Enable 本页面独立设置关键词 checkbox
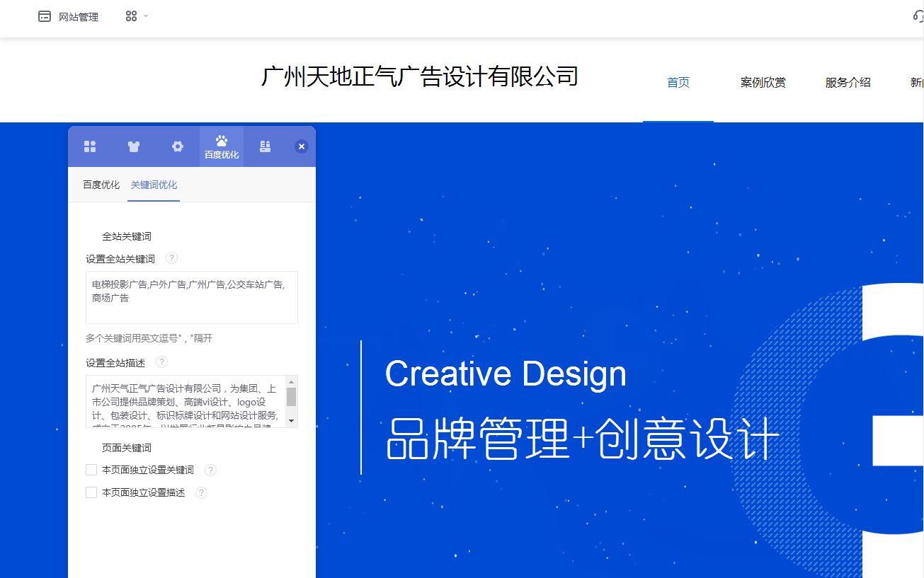This screenshot has width=924, height=578. (x=91, y=470)
